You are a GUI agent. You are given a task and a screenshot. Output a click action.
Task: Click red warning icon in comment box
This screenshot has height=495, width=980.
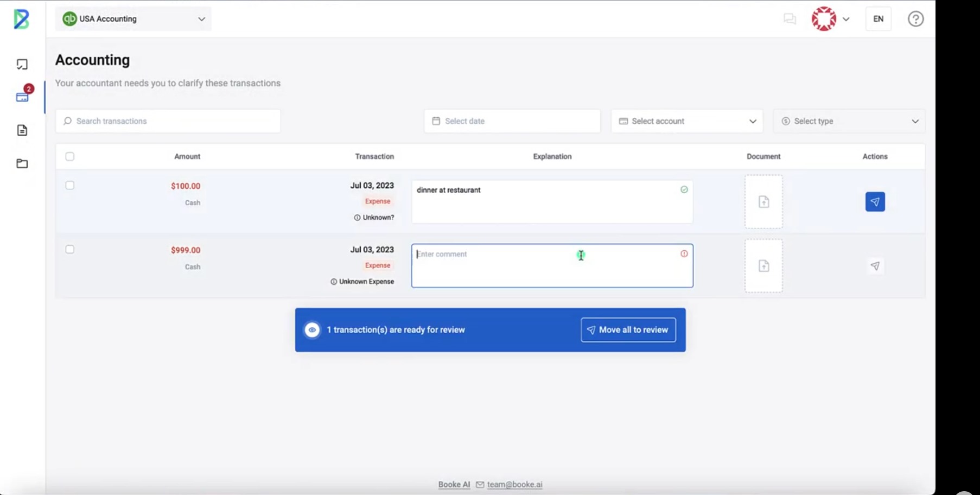pos(684,253)
